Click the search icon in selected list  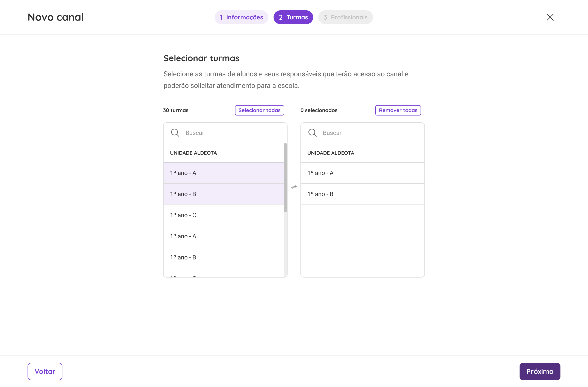312,133
